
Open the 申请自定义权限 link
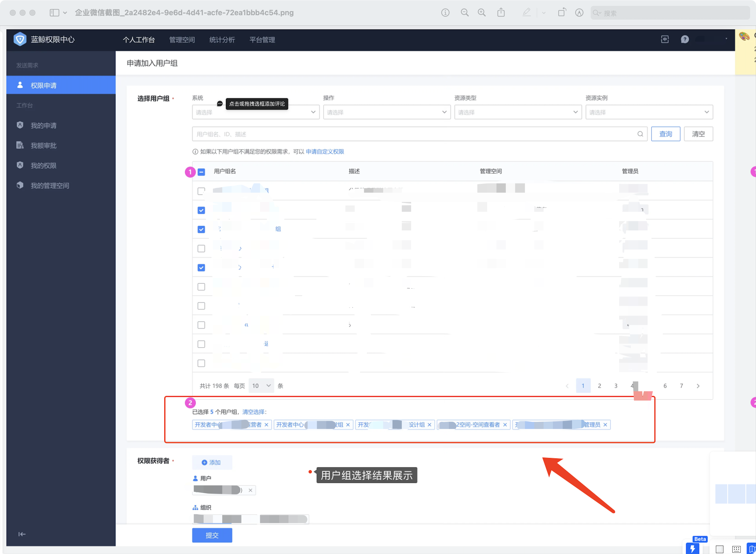pyautogui.click(x=325, y=151)
